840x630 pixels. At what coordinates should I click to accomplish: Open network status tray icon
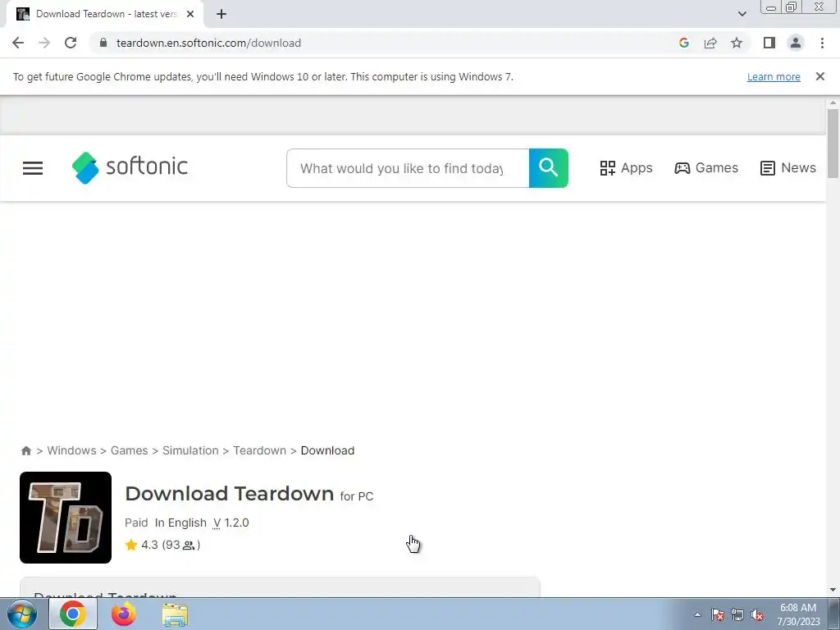(x=737, y=614)
